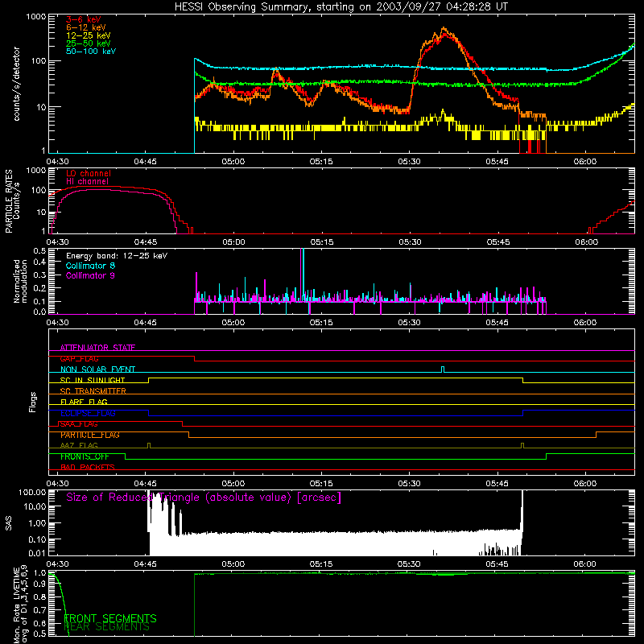Viewport: 644px width, 644px height.
Task: Click the FLARE_FLAG label
Action: tap(84, 402)
